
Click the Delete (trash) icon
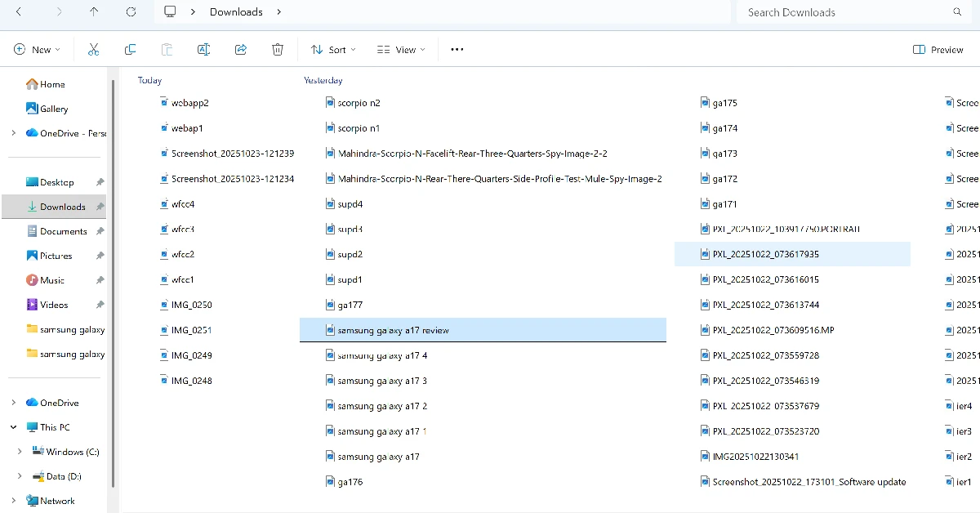coord(277,49)
